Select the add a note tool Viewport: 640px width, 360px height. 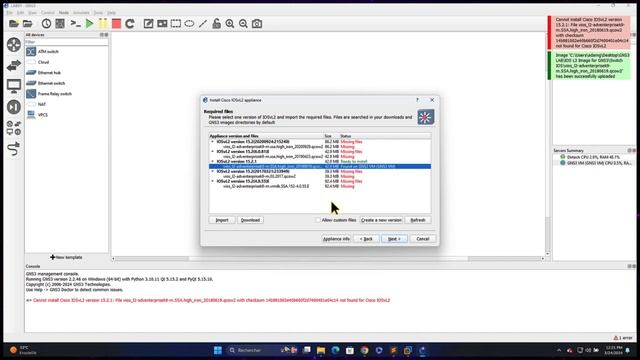[149, 24]
